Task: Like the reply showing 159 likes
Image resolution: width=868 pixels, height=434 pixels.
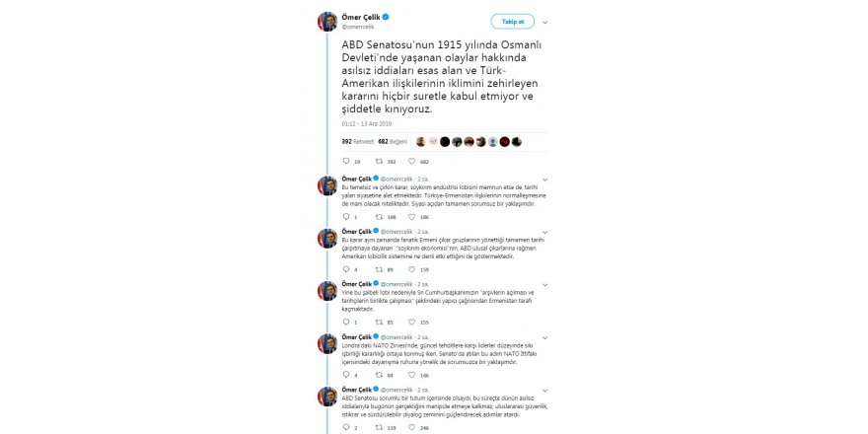Action: tap(411, 269)
